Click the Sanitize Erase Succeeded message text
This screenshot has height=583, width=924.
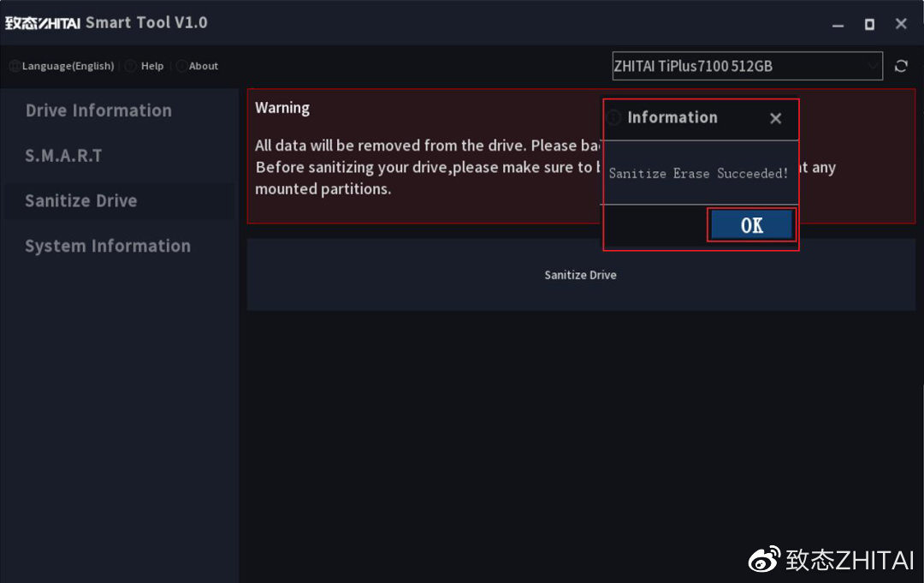click(698, 174)
